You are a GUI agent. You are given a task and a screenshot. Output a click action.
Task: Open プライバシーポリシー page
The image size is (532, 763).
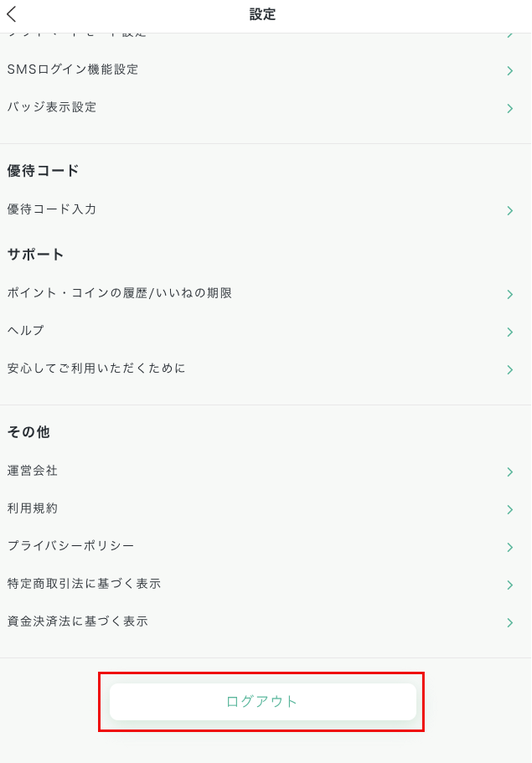click(x=71, y=546)
